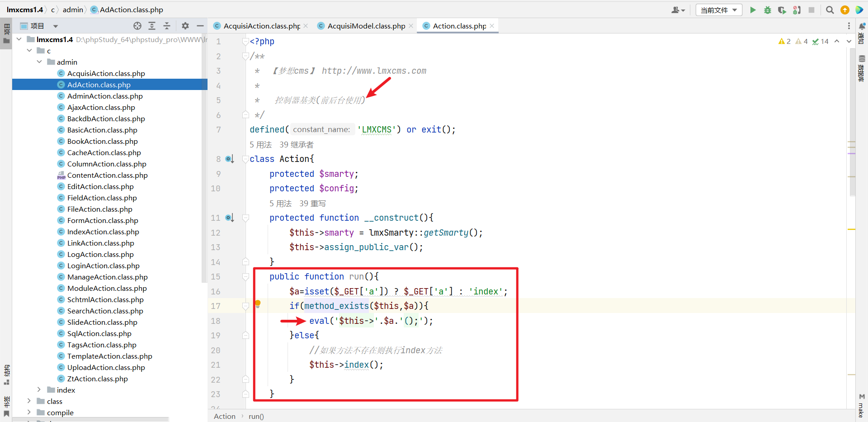868x422 pixels.
Task: Click the orange IDE update arrow icon
Action: point(844,10)
